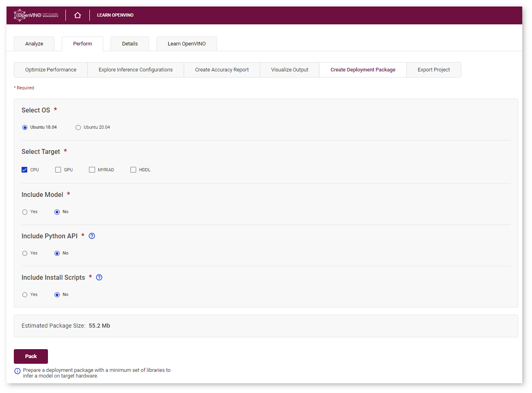Viewport: 532px width, 393px height.
Task: Switch to the Analyze tab
Action: click(x=34, y=44)
